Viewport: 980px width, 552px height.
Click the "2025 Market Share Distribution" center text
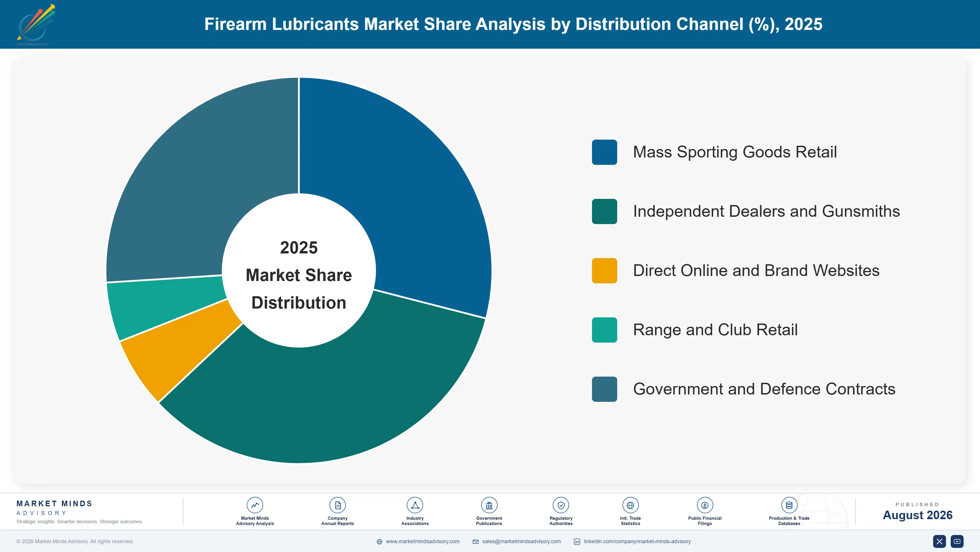point(299,275)
